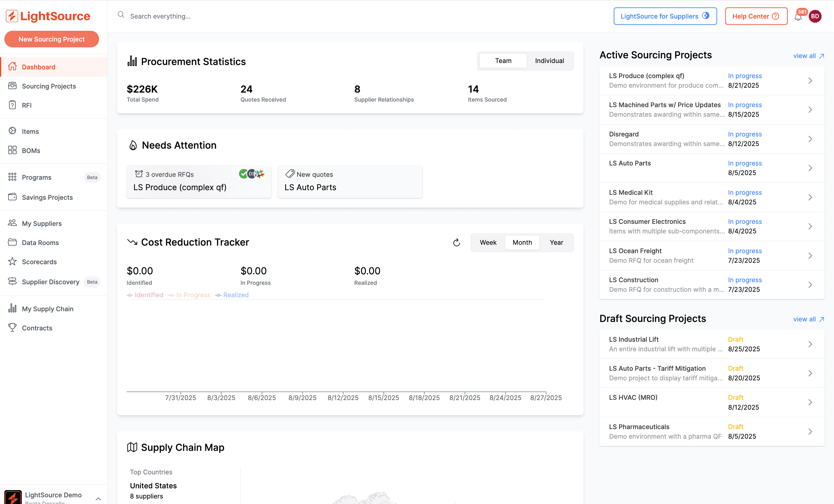834x504 pixels.
Task: Open the New quotes LS Auto Parts card
Action: pyautogui.click(x=350, y=181)
